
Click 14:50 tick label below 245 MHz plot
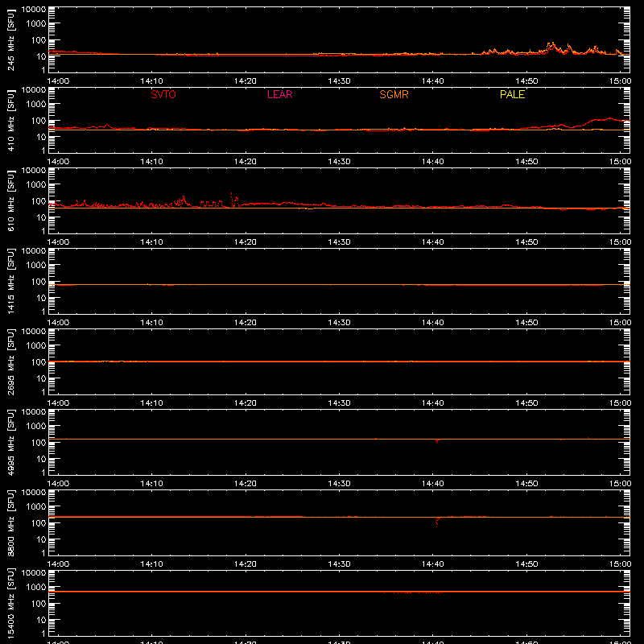tap(526, 81)
